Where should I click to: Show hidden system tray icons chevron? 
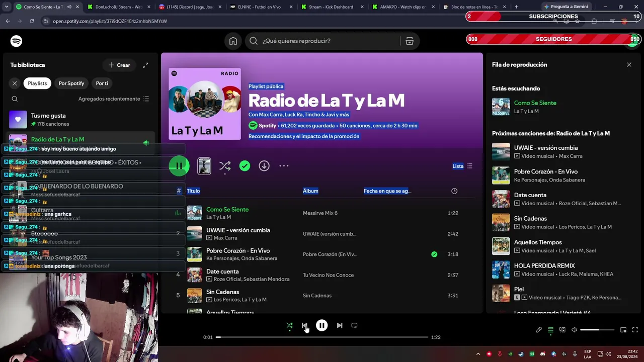[x=478, y=354]
